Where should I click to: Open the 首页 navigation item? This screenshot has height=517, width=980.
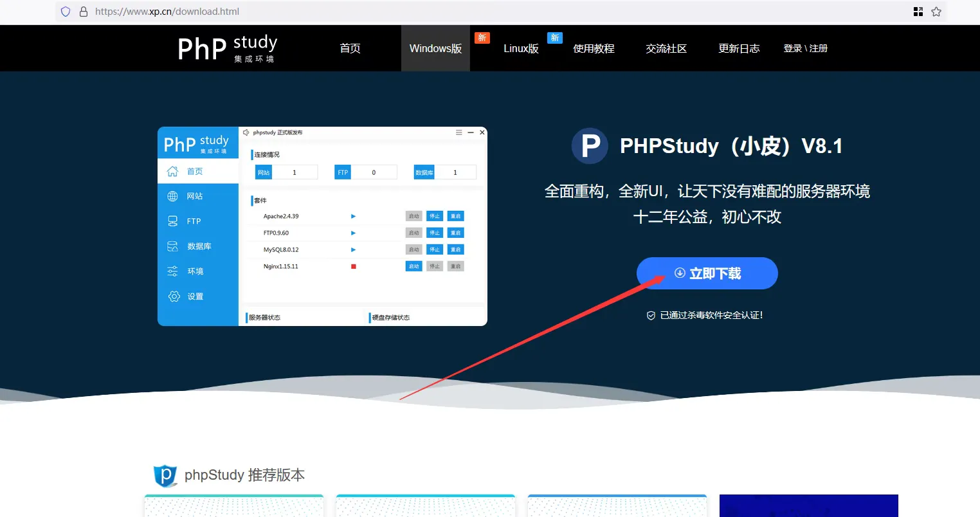coord(350,49)
